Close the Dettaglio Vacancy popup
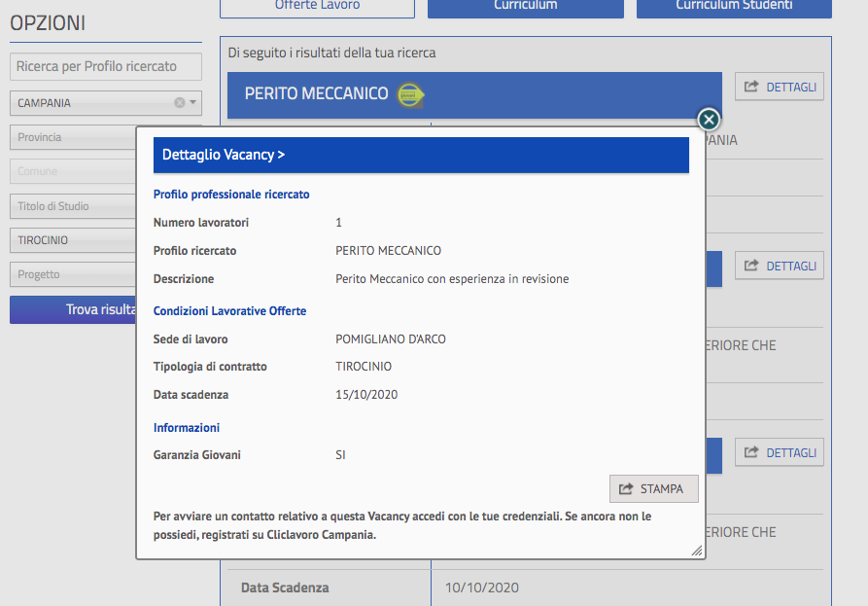The width and height of the screenshot is (868, 606). tap(709, 119)
